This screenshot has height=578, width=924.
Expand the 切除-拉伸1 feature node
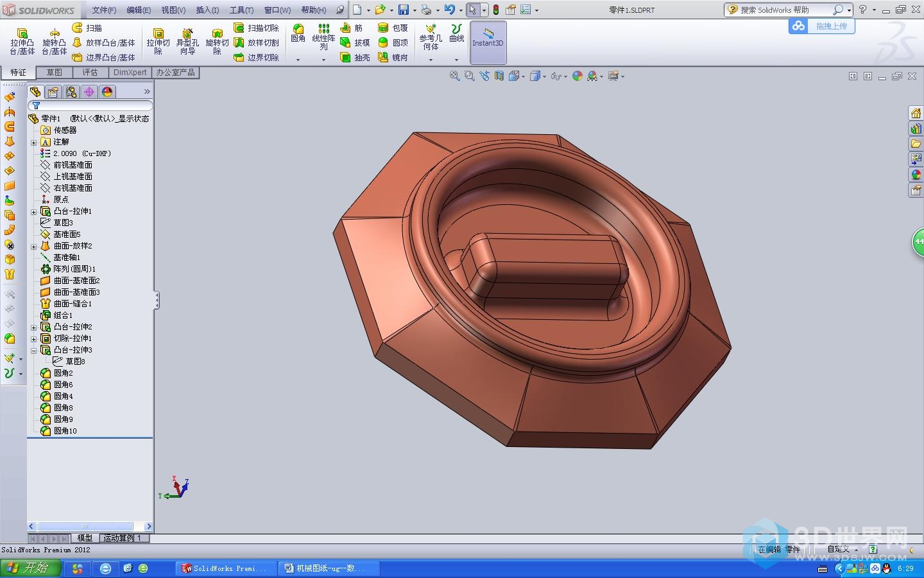pos(34,338)
